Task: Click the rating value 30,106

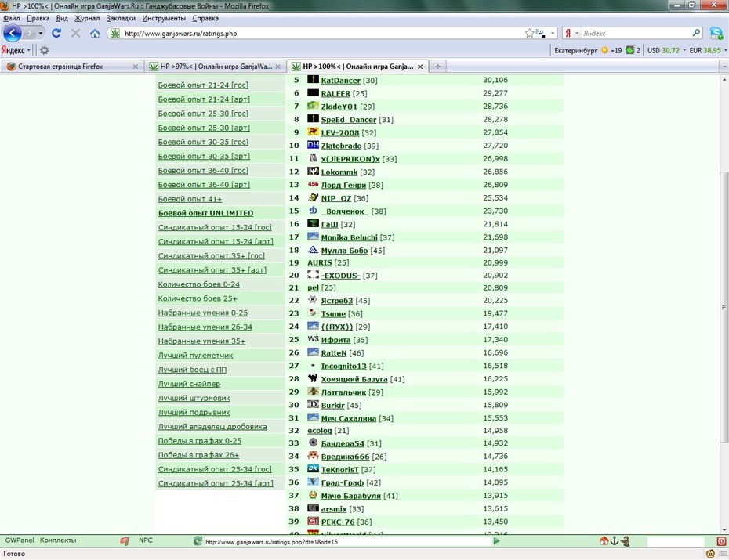Action: point(495,80)
